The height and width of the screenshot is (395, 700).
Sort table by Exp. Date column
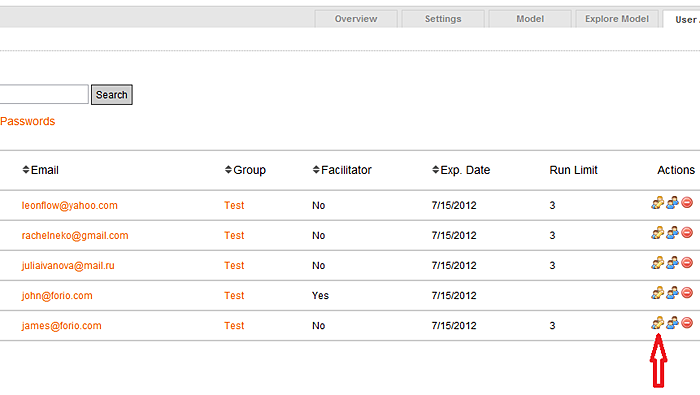461,170
